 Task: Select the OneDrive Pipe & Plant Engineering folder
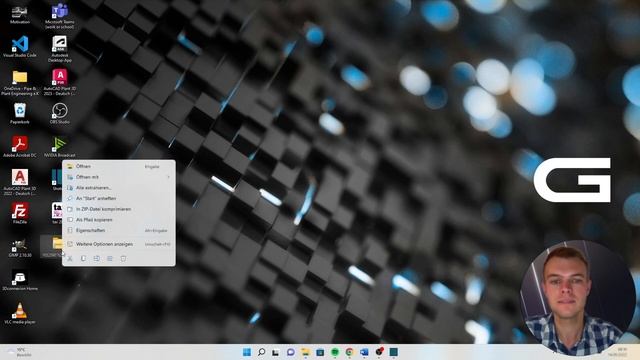click(x=20, y=83)
